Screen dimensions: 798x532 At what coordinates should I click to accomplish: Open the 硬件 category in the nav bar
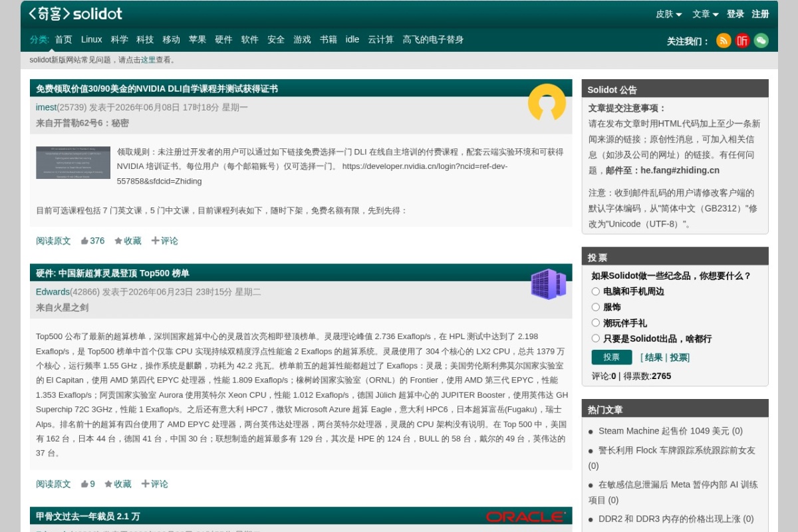point(223,39)
